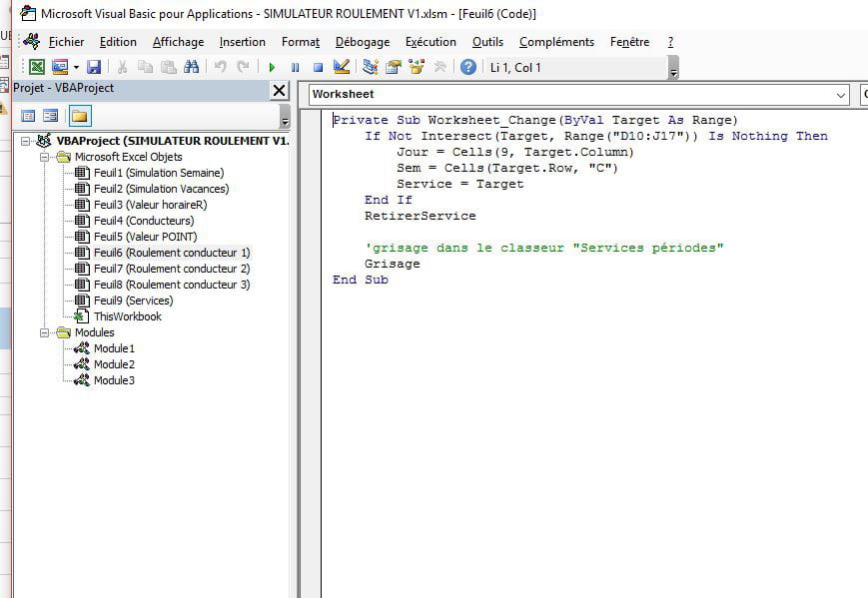Select Feuil1 (Simulation Semaine) sheet
Image resolution: width=868 pixels, height=598 pixels.
(159, 173)
